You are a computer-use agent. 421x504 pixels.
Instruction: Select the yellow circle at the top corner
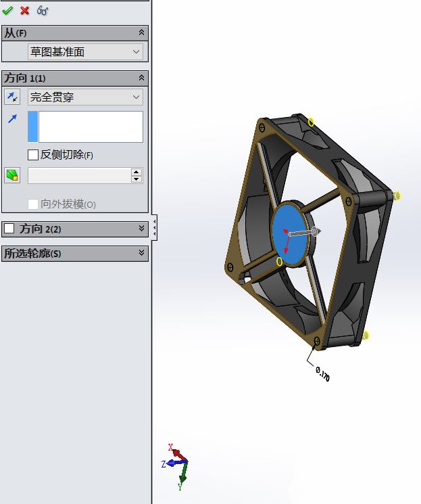[311, 122]
